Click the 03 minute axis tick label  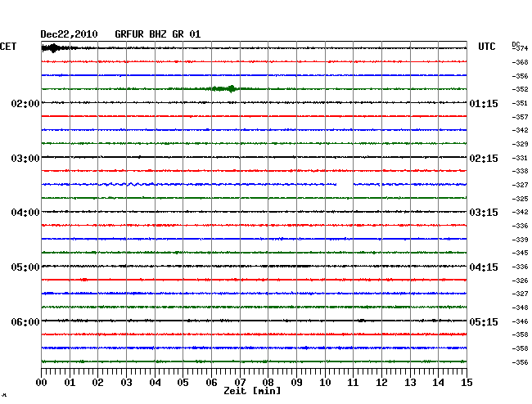tap(126, 383)
